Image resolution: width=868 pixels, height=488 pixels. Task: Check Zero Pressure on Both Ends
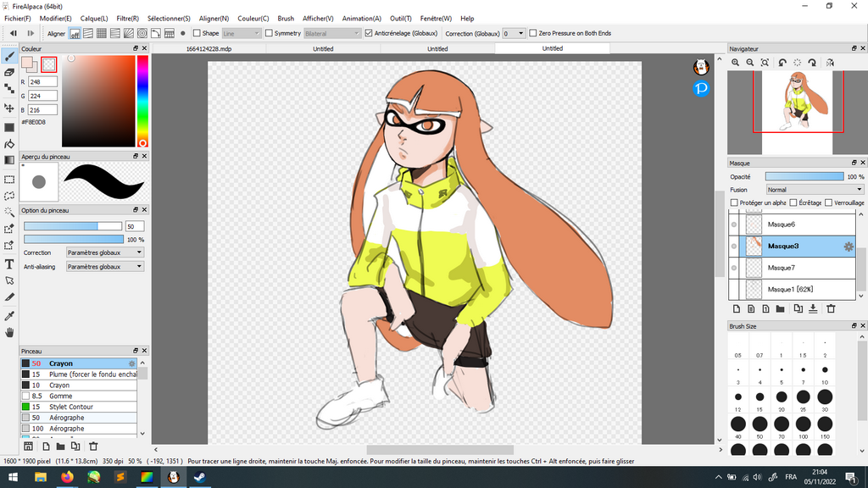[533, 33]
